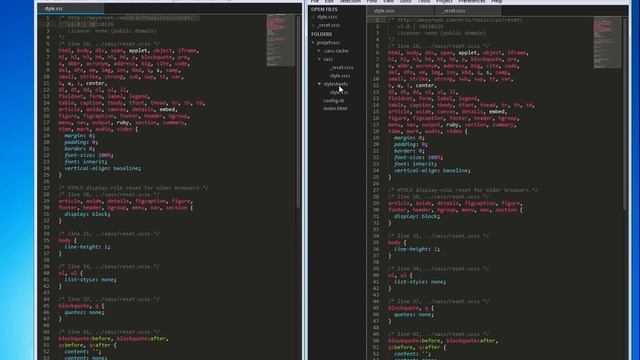Open index.html in the sidebar
This screenshot has width=640, height=360.
pos(336,109)
